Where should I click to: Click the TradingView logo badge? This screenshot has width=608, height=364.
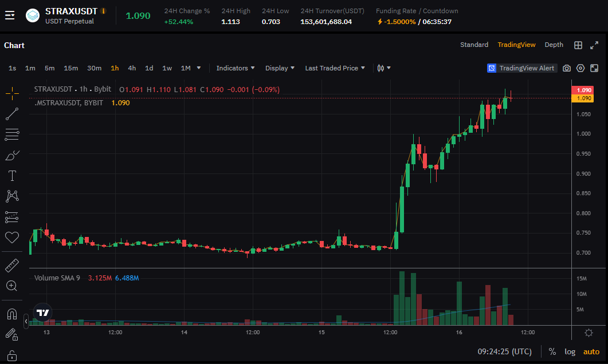pos(42,312)
